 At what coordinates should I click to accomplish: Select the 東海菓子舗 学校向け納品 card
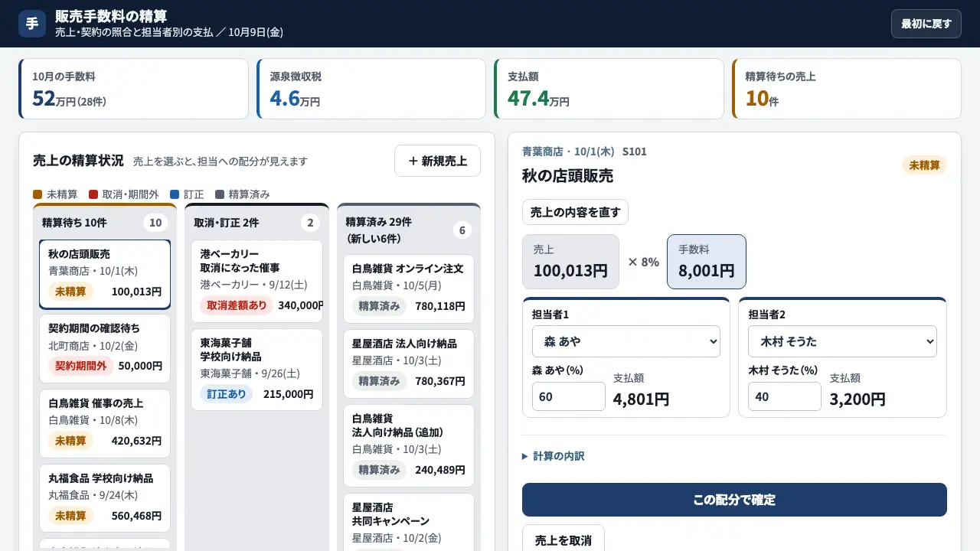256,370
